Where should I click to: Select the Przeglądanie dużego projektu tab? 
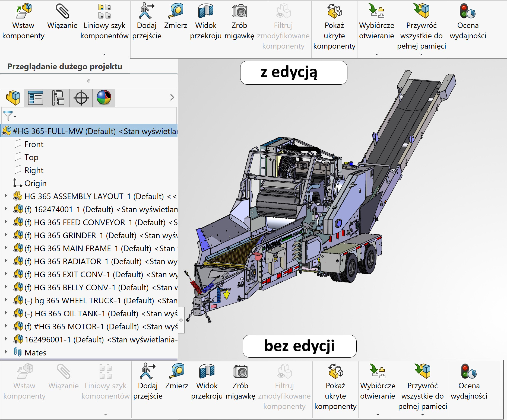[65, 66]
